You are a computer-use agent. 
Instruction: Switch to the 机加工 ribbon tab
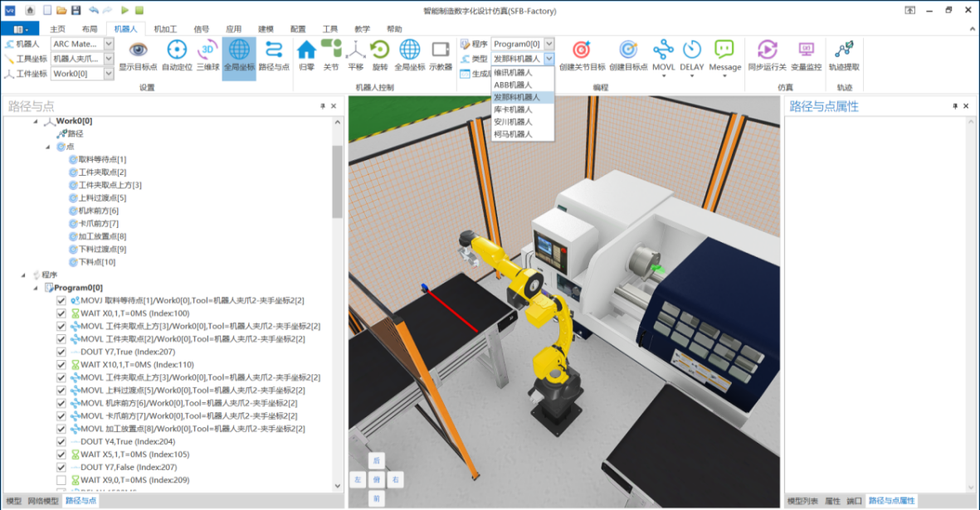(165, 29)
